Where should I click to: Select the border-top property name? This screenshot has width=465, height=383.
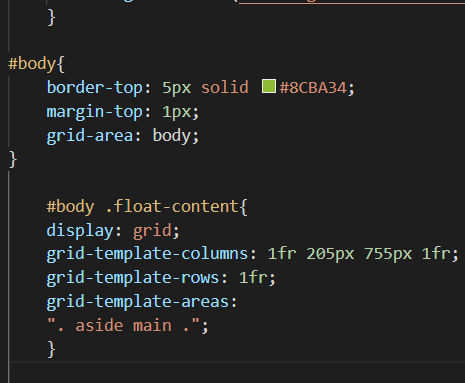point(94,87)
